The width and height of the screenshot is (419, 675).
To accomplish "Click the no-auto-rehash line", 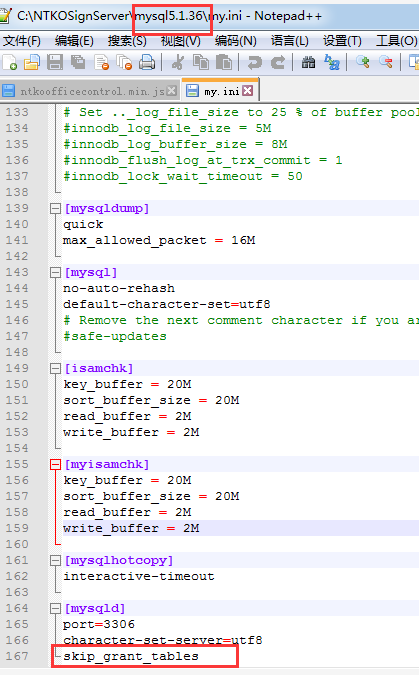I will 119,288.
